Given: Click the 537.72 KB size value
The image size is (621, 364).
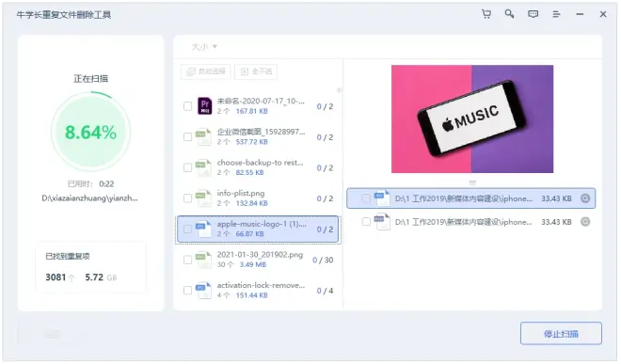Looking at the screenshot, I should tap(251, 142).
